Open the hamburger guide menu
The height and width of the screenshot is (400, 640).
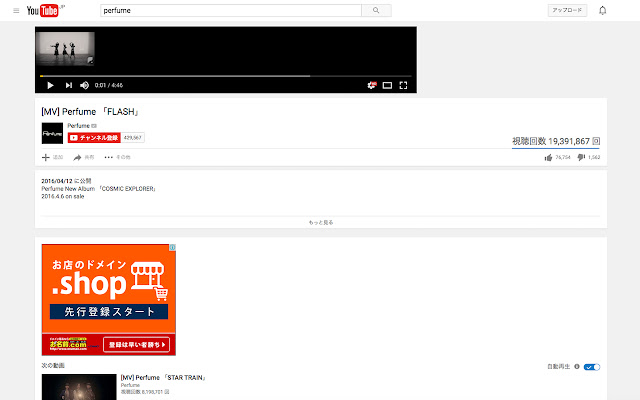click(16, 11)
